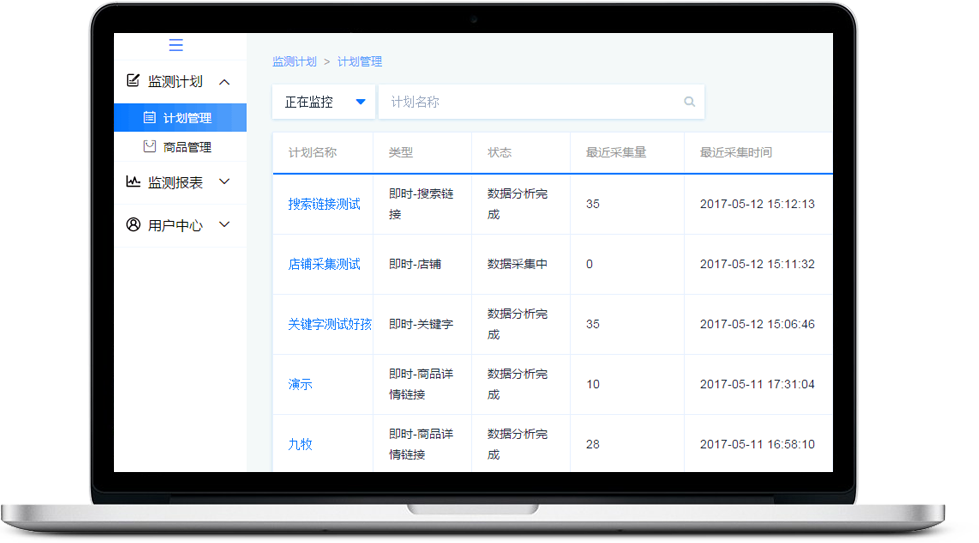Open the 店铺采集测试 plan link
The width and height of the screenshot is (979, 543).
[x=324, y=264]
